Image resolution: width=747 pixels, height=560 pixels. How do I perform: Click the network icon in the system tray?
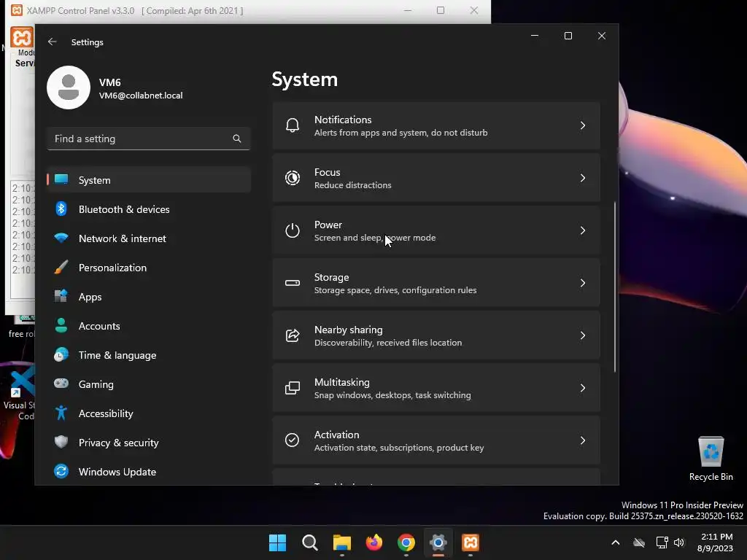coord(662,542)
